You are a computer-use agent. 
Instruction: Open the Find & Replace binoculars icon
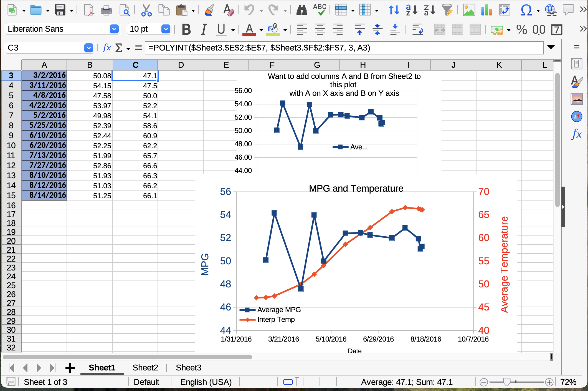301,11
